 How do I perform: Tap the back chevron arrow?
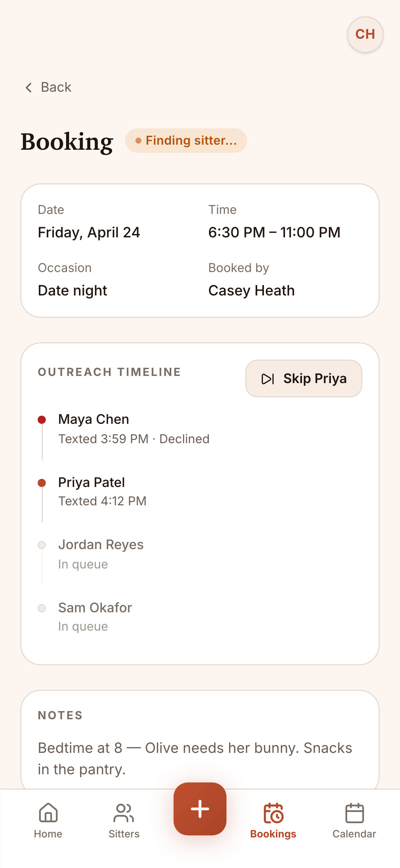coord(29,88)
